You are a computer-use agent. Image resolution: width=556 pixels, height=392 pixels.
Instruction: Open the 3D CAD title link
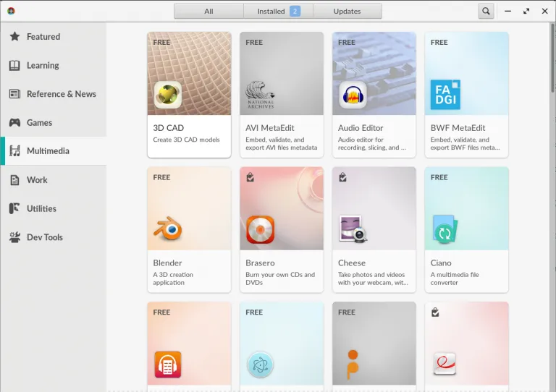point(169,128)
